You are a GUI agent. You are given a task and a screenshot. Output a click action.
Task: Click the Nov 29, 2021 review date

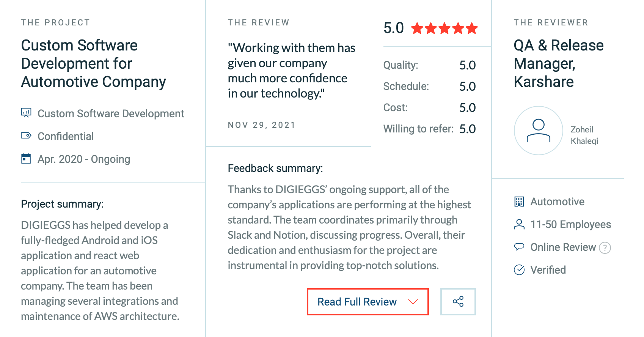[261, 125]
